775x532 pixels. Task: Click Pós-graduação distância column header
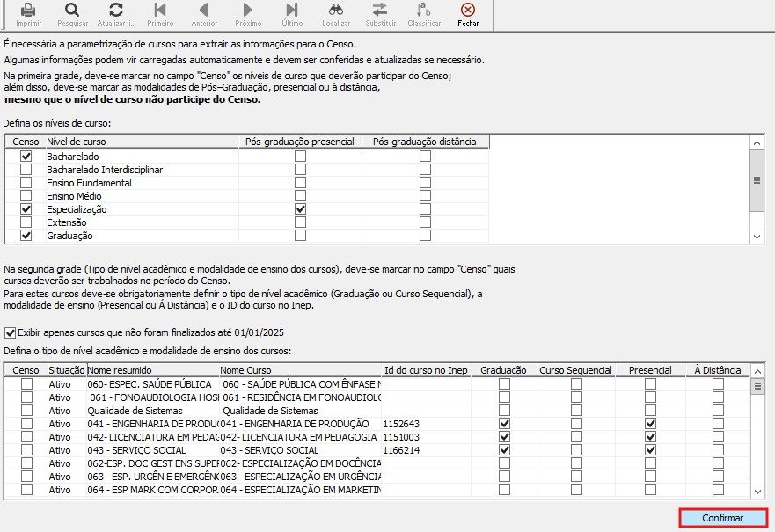coord(425,142)
